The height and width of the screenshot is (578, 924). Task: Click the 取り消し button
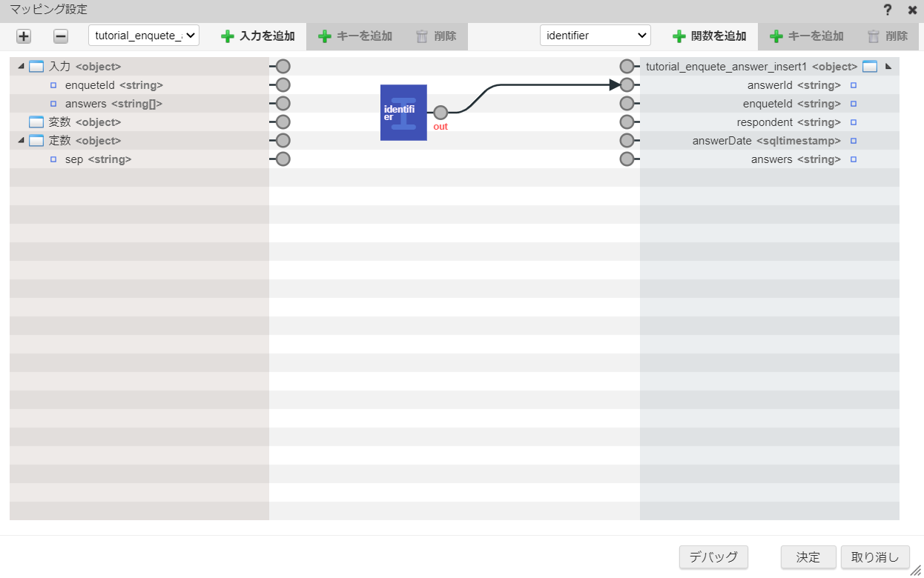pyautogui.click(x=875, y=557)
